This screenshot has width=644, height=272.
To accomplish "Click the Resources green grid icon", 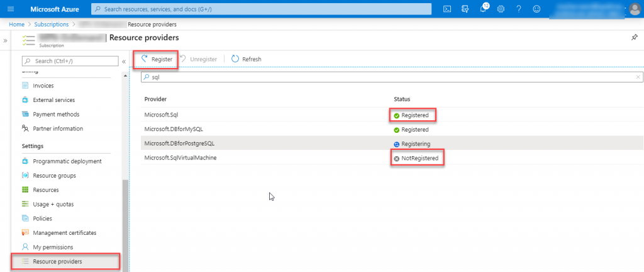I will point(25,190).
